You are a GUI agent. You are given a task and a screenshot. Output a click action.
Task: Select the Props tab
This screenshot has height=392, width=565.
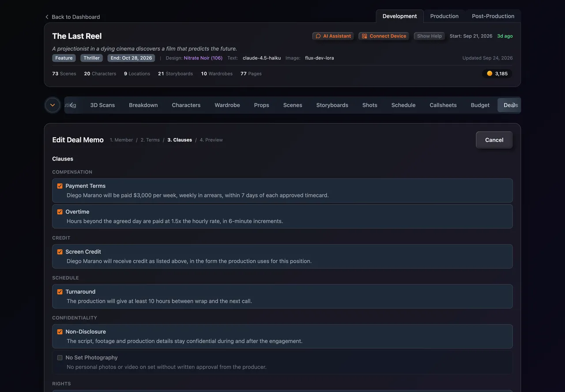[x=261, y=105]
